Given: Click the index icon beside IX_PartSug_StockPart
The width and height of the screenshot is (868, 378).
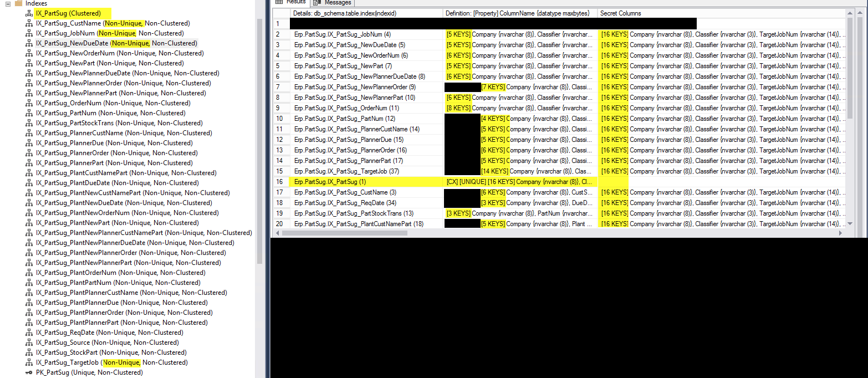Looking at the screenshot, I should pos(29,353).
